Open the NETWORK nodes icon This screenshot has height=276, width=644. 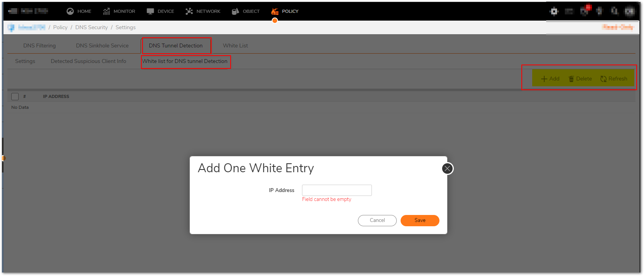tap(189, 11)
